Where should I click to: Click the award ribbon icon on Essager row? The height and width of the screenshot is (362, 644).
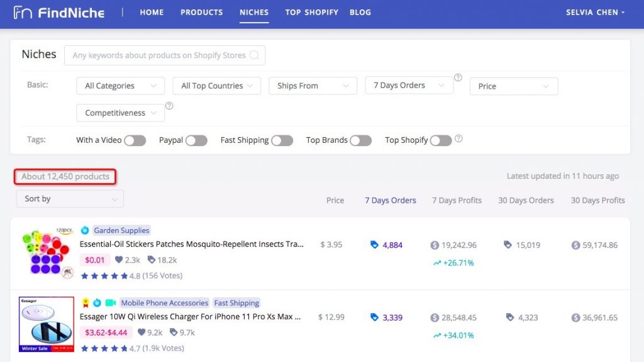click(x=86, y=303)
